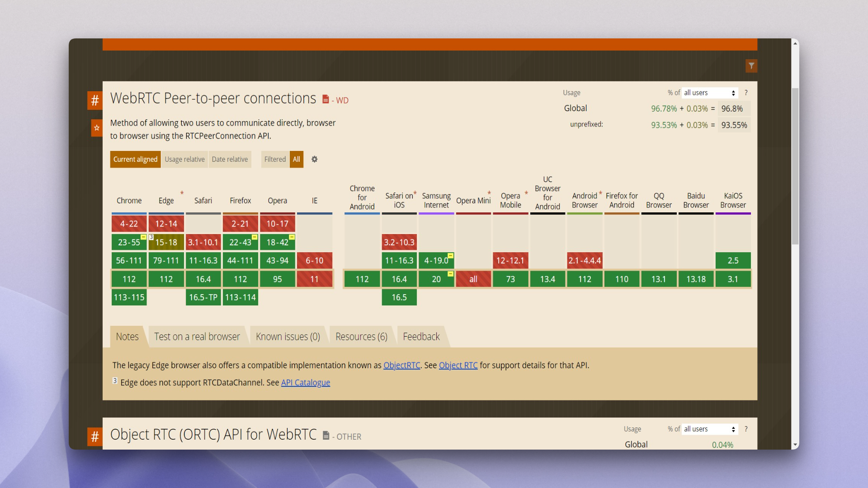Switch to the Known issues tab
868x488 pixels.
(288, 336)
